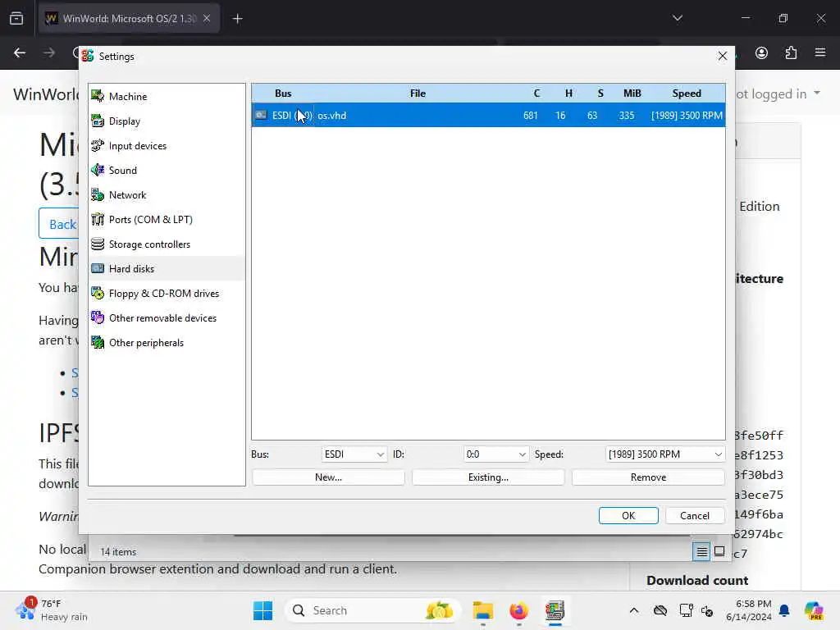Screen dimensions: 840x630
Task: Select the os.vhd file entry
Action: [331, 115]
